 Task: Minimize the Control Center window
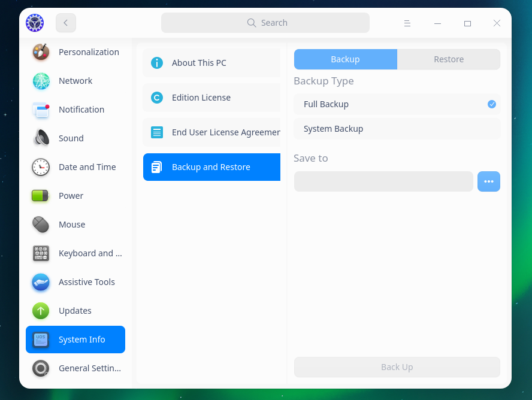tap(437, 23)
